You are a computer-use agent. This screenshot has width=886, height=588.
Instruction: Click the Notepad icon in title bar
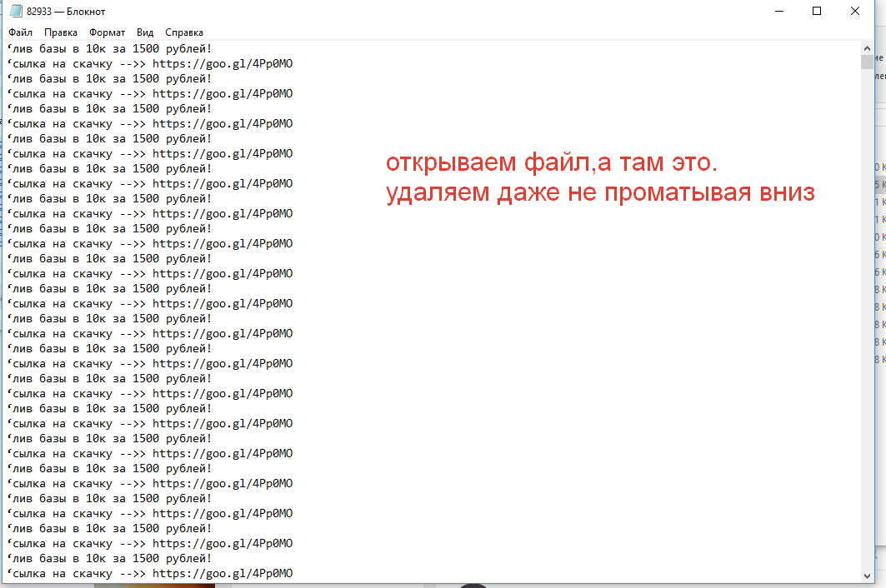point(15,11)
